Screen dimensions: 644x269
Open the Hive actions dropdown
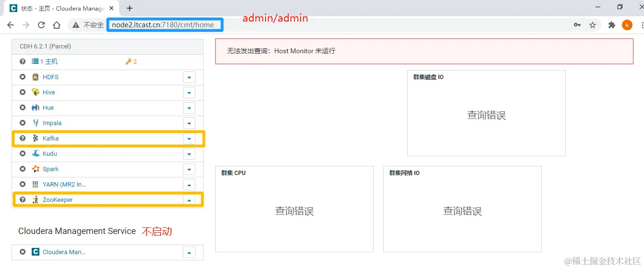point(189,93)
